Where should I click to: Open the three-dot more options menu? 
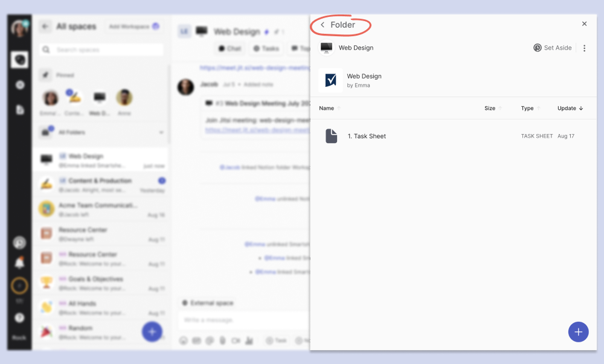tap(584, 48)
